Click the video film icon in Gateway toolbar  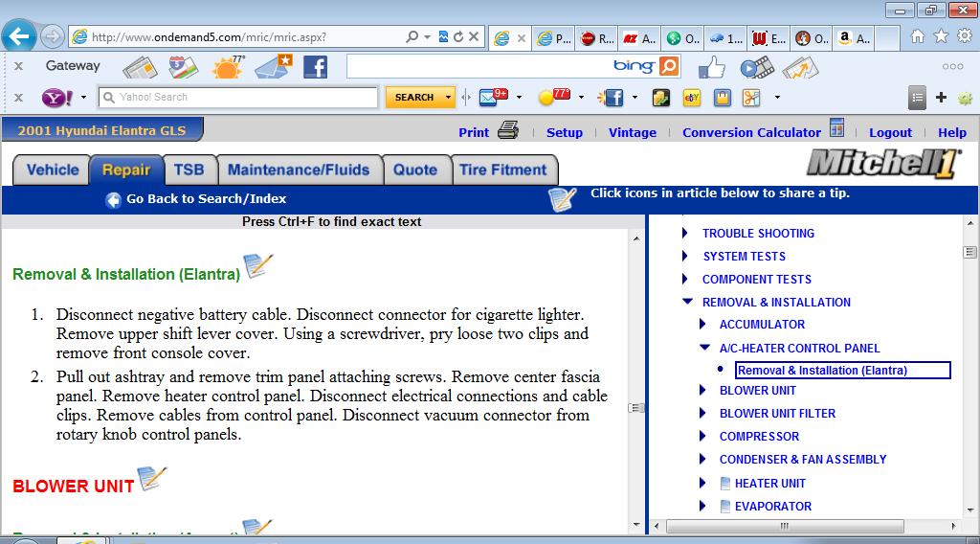pyautogui.click(x=757, y=67)
